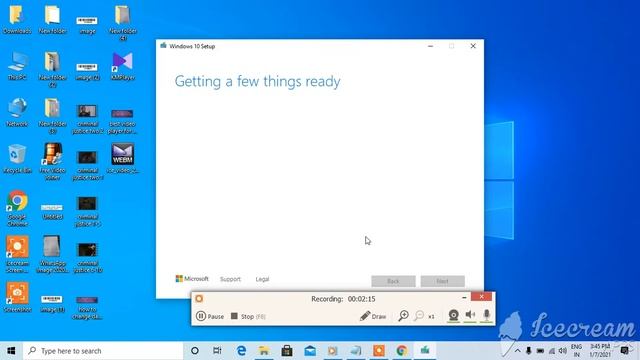Select the first New folder on desktop
Viewport: 640px width, 360px height.
tap(52, 20)
